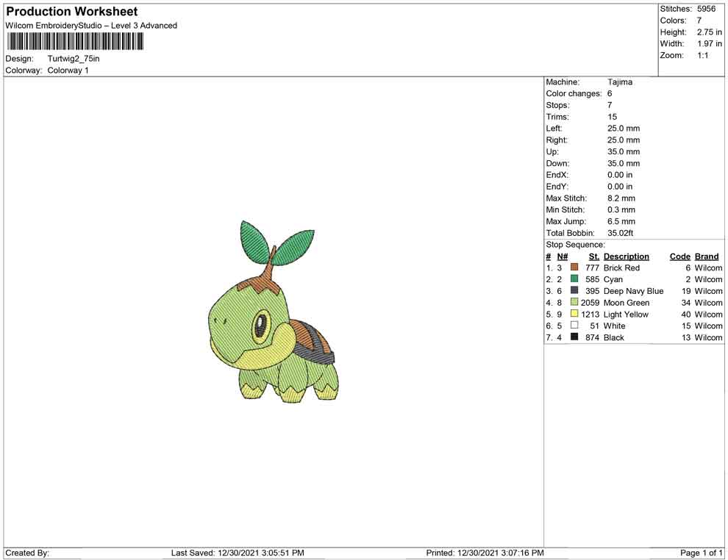Click the St. column header
Screen dimensions: 728x560
click(x=594, y=256)
